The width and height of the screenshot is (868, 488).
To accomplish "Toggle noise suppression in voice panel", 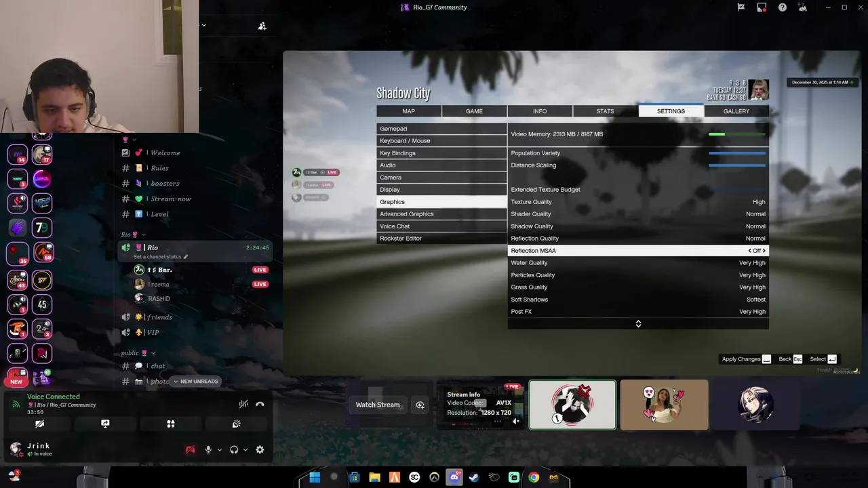I will tap(243, 404).
